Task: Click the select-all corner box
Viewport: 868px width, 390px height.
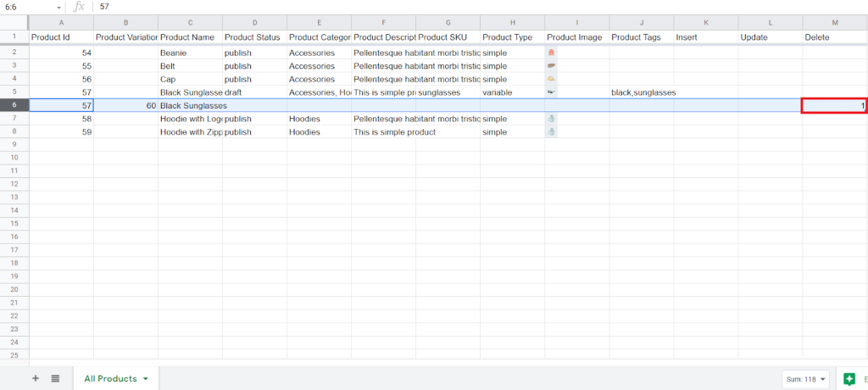Action: 14,22
